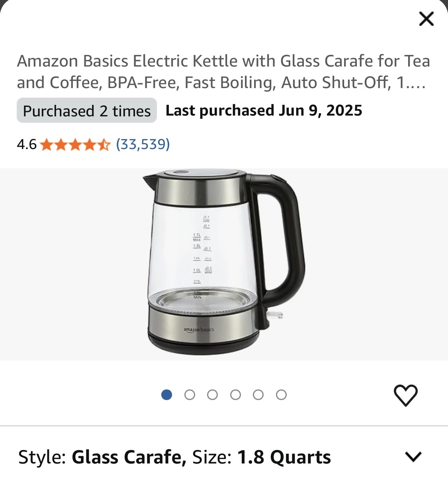This screenshot has width=448, height=485.
Task: Switch to the second image carousel dot
Action: pyautogui.click(x=190, y=395)
